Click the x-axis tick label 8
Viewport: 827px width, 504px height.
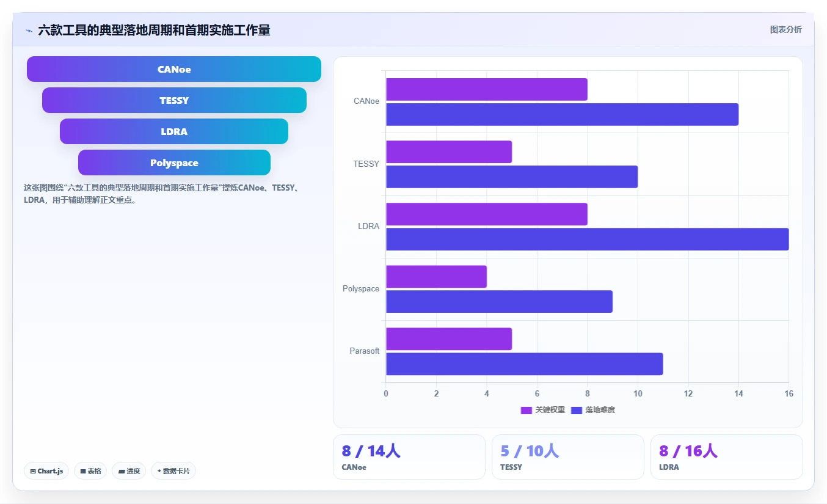pyautogui.click(x=588, y=393)
